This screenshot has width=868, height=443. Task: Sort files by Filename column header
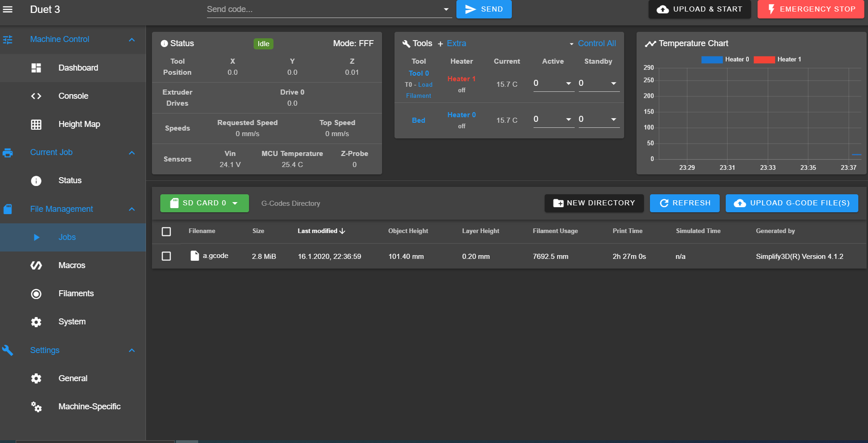(x=202, y=231)
